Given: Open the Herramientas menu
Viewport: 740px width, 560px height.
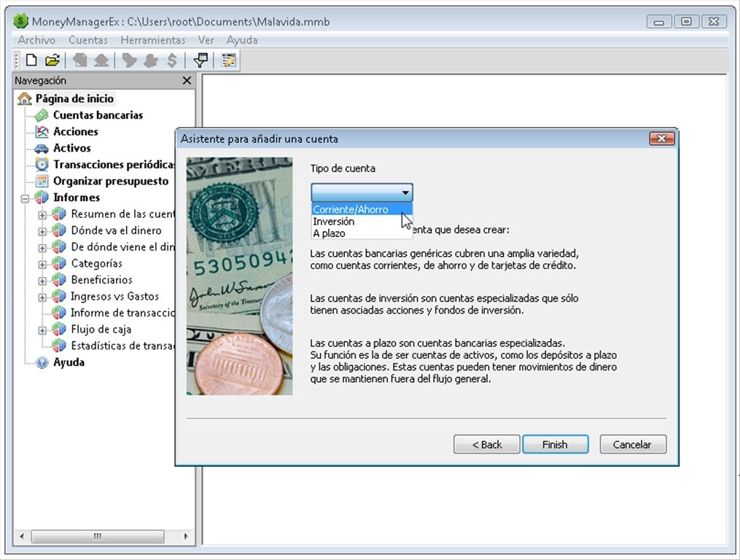Looking at the screenshot, I should tap(152, 40).
